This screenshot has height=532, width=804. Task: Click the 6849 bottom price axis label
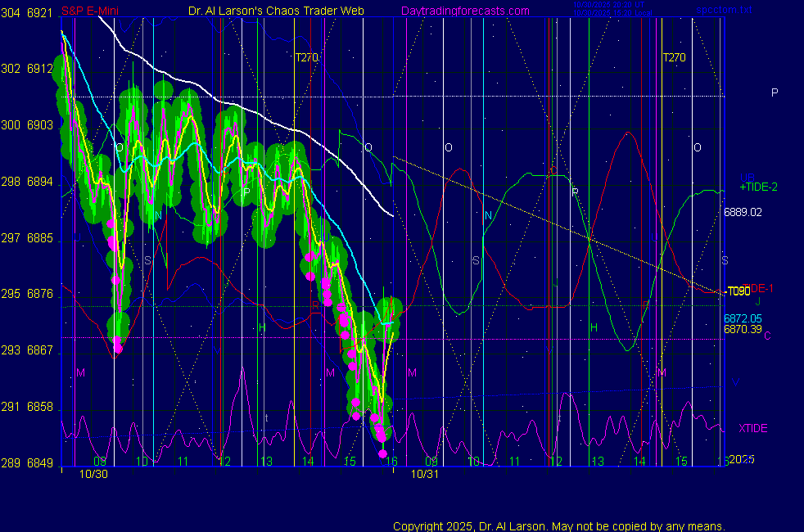[41, 463]
